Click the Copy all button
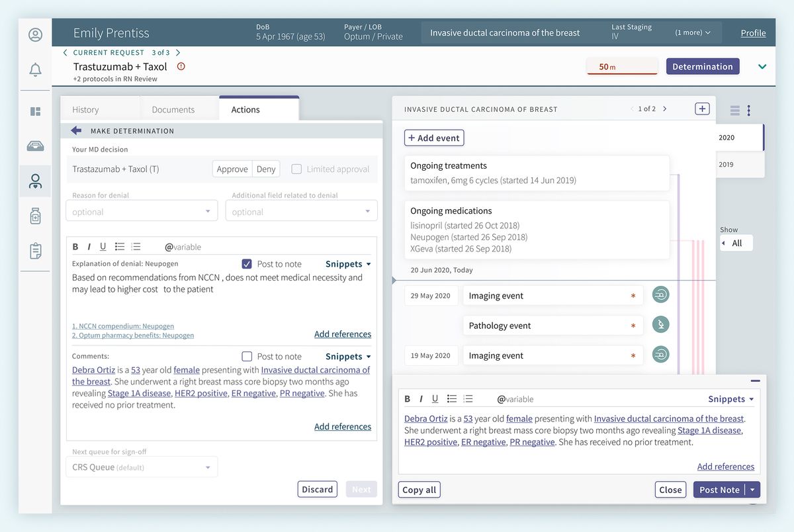Image resolution: width=794 pixels, height=532 pixels. 419,490
